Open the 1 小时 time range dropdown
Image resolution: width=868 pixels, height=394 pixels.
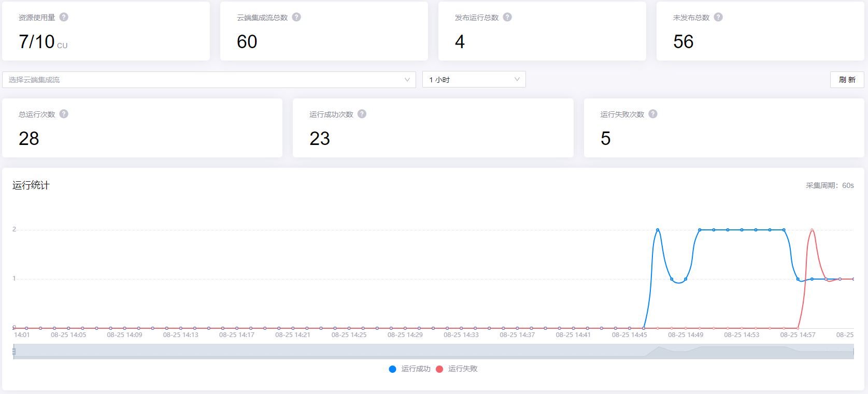(x=474, y=79)
